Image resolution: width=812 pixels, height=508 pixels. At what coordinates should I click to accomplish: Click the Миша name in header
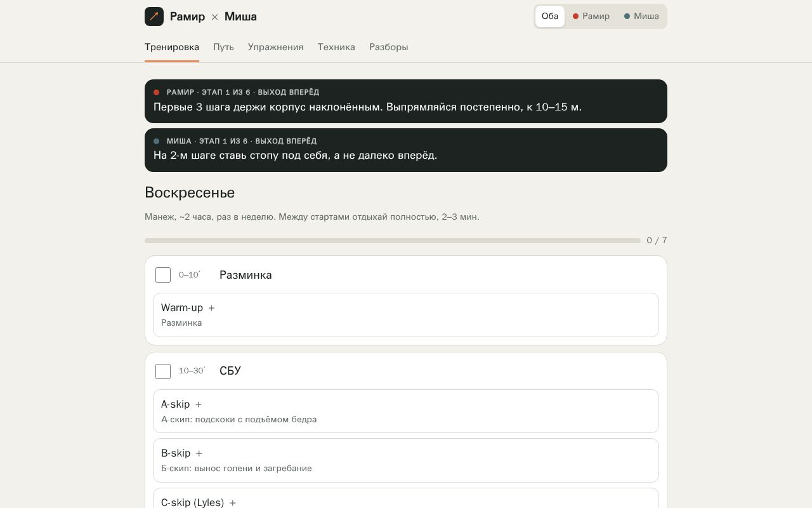pyautogui.click(x=240, y=17)
